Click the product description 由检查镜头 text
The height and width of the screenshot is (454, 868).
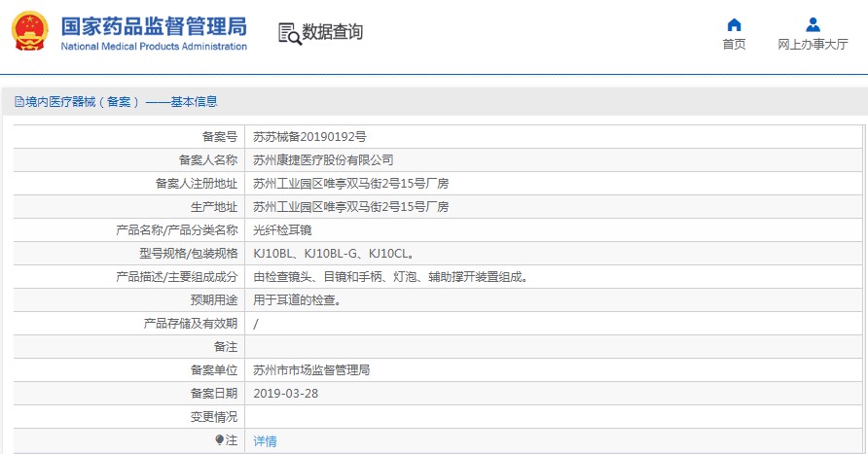(391, 276)
